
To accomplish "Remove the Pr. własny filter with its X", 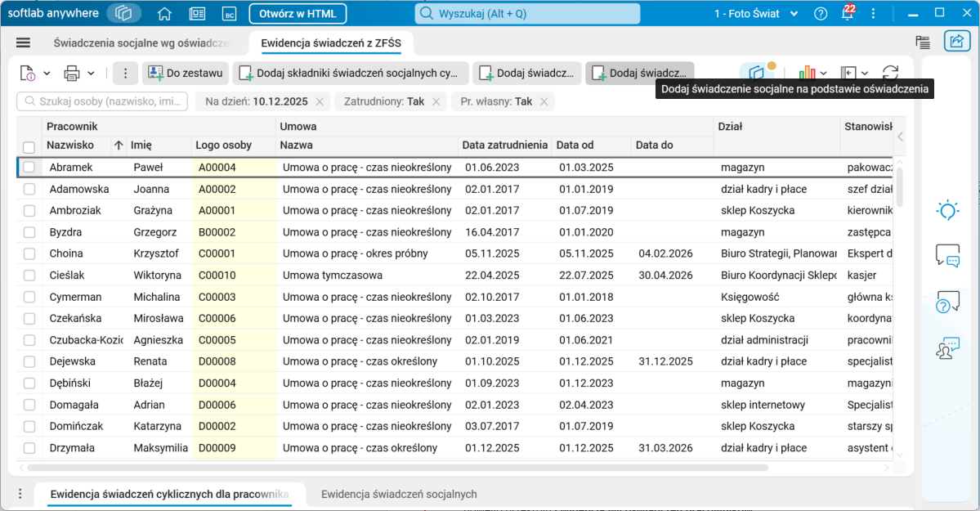I will click(544, 101).
